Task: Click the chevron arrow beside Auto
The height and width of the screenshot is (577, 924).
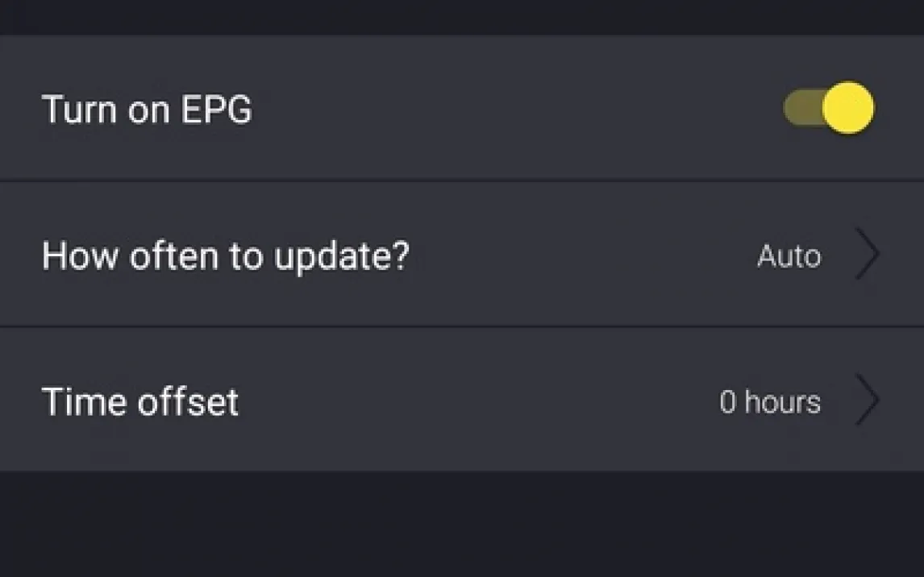Action: (867, 255)
